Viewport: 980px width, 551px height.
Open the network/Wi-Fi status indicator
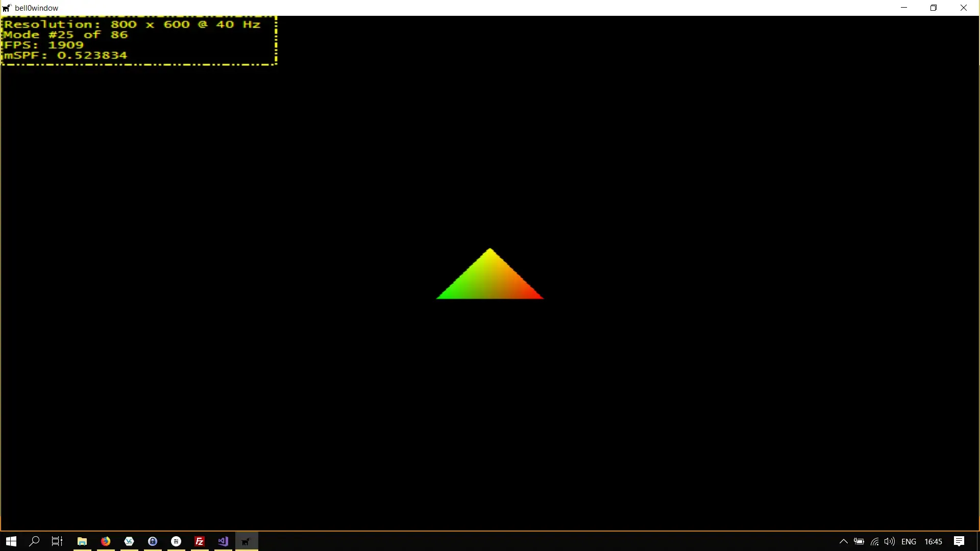(x=875, y=542)
